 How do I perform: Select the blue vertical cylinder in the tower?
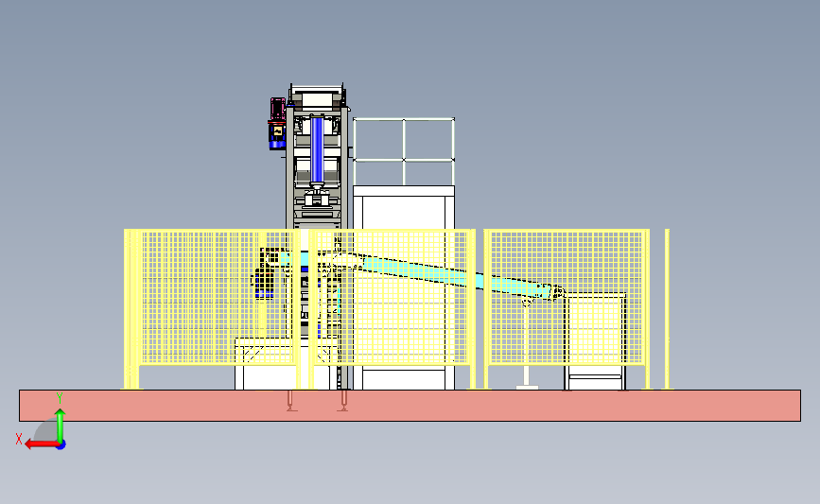(317, 151)
